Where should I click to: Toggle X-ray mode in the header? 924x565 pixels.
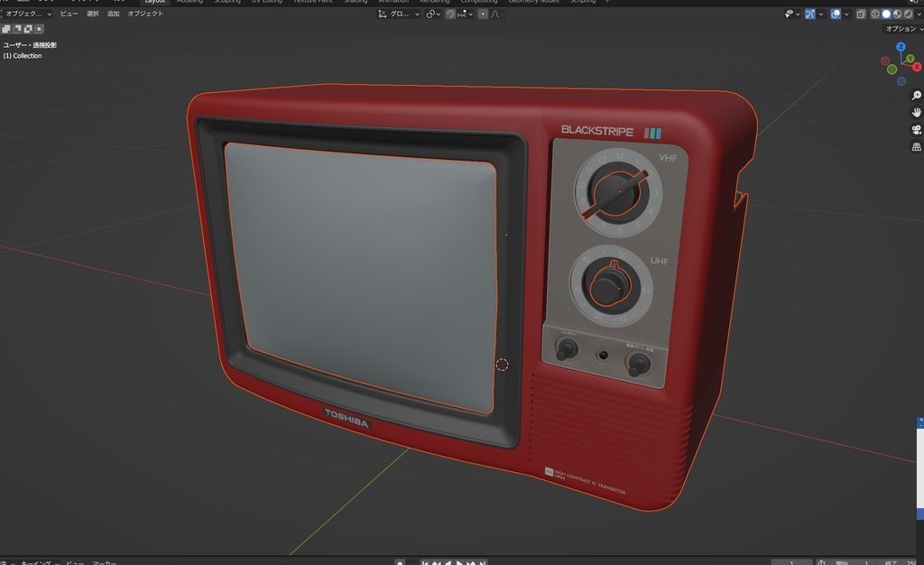[862, 14]
